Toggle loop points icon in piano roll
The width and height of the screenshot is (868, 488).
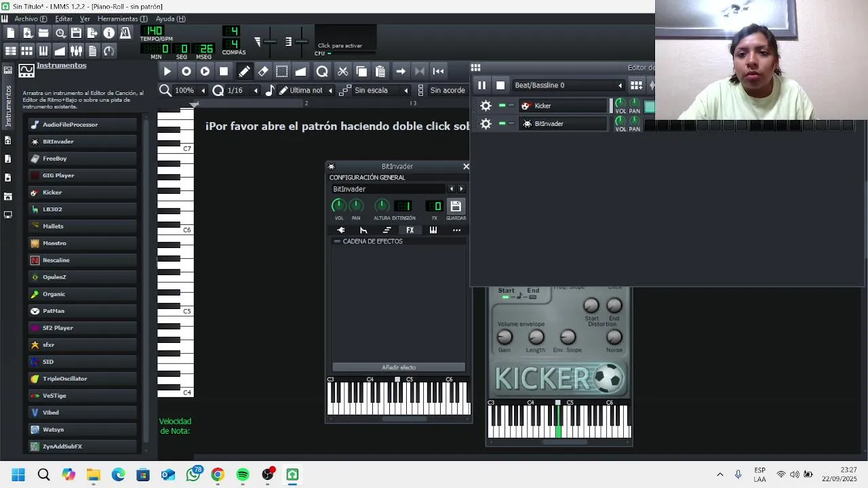420,71
